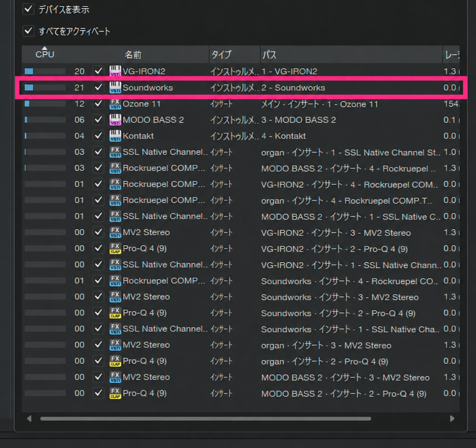This screenshot has height=448, width=476.
Task: Click path "organ · インサート · 3 - MV2 Stereo"
Action: [x=326, y=346]
